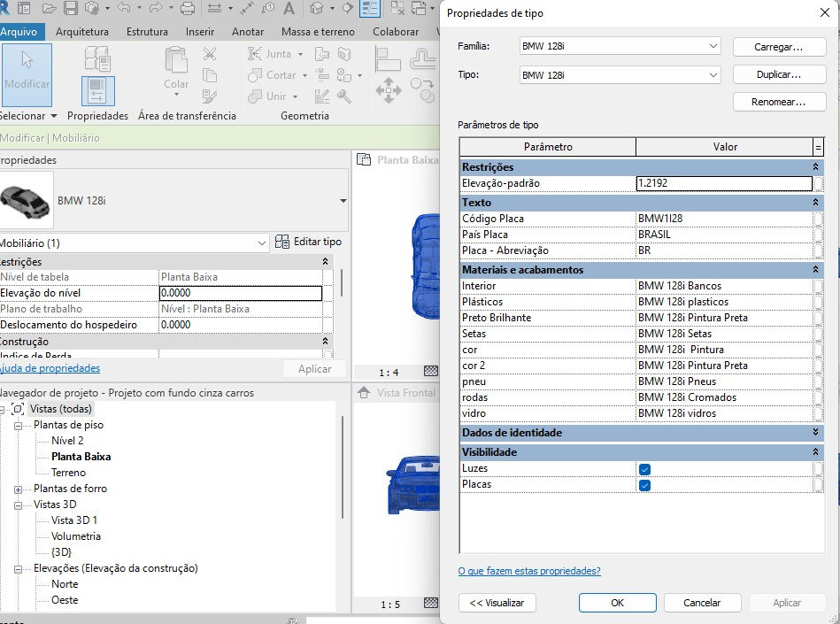The height and width of the screenshot is (624, 840).
Task: Uncheck the Luzes visibility checkbox
Action: [644, 469]
